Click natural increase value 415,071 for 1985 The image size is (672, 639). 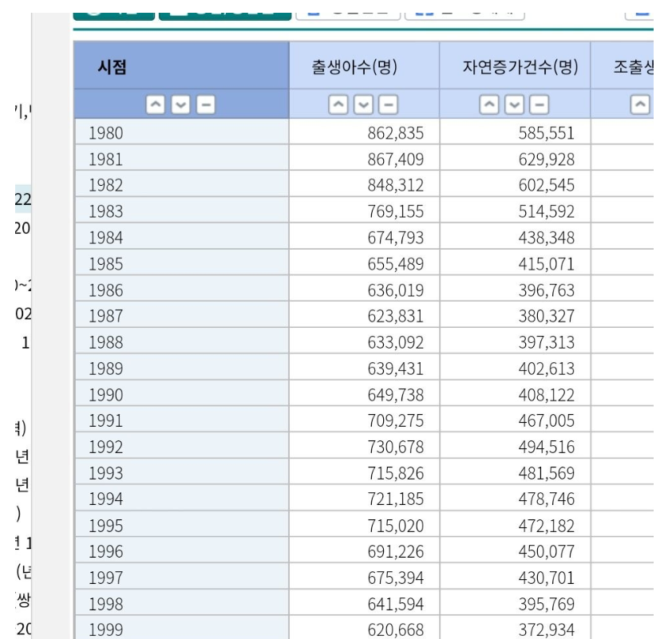coord(547,264)
